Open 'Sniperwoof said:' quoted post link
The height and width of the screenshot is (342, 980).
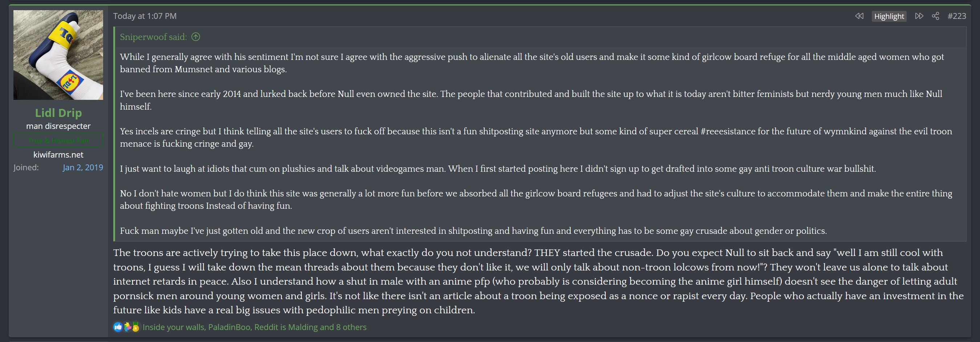153,37
